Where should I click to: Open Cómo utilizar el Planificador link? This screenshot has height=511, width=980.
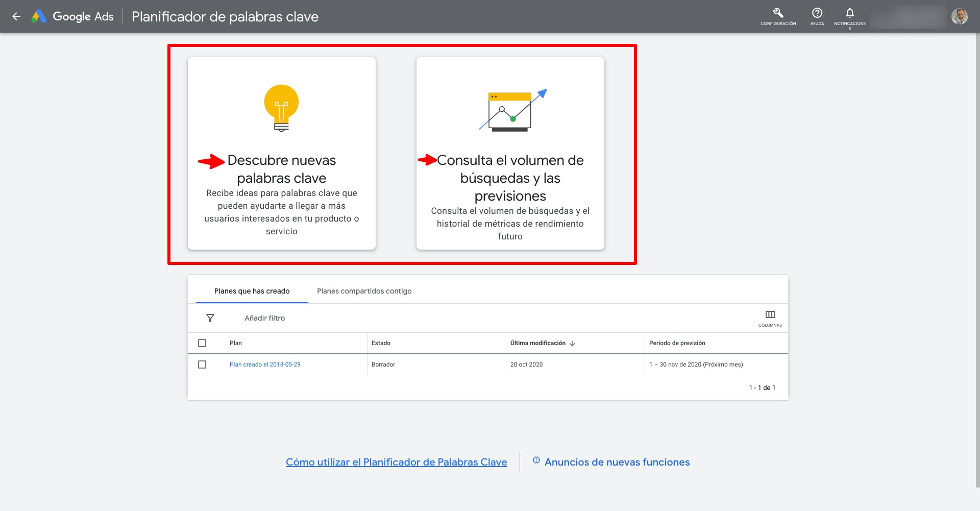[396, 462]
